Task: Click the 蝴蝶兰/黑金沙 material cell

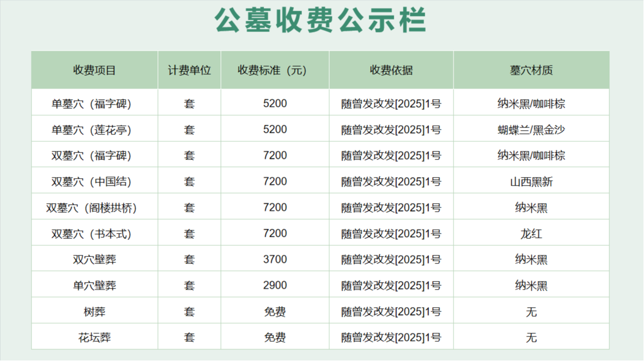Action: 531,129
